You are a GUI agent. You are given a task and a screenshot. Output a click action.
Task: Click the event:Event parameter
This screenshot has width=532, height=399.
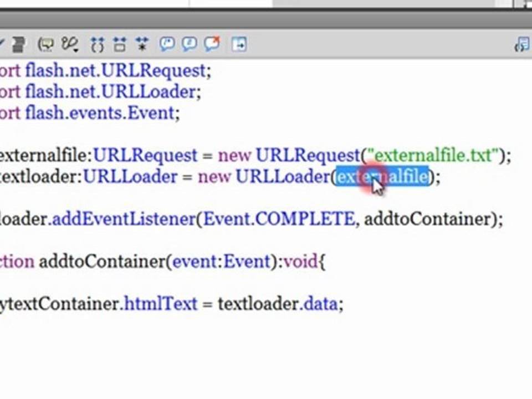[221, 262]
